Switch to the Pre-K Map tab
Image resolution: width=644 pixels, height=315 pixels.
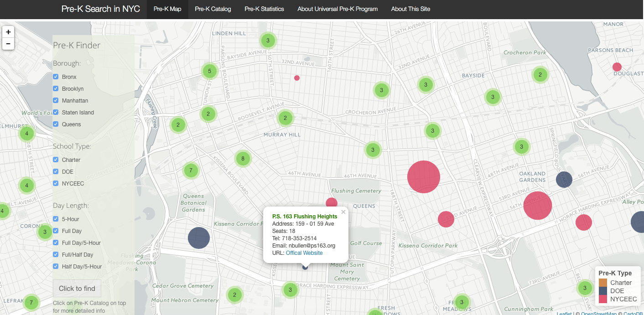(167, 9)
